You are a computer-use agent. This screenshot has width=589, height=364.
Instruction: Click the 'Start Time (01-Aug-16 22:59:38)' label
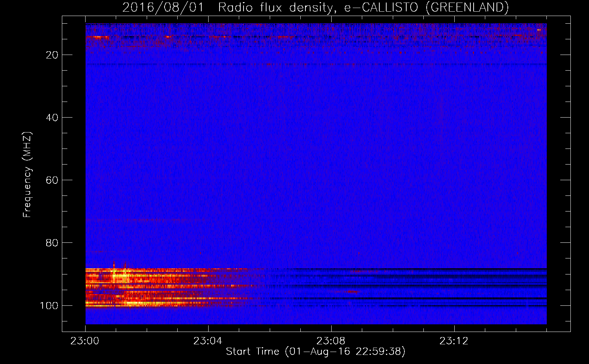316,352
